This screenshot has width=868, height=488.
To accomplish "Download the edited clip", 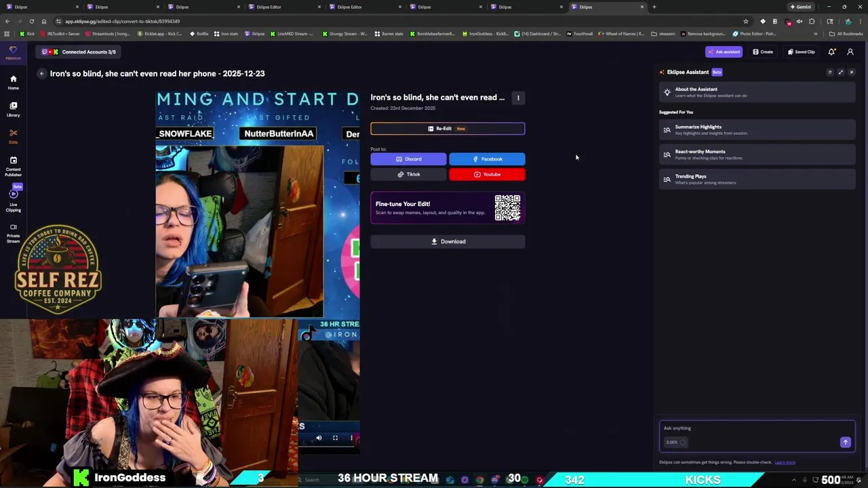I will pos(448,241).
